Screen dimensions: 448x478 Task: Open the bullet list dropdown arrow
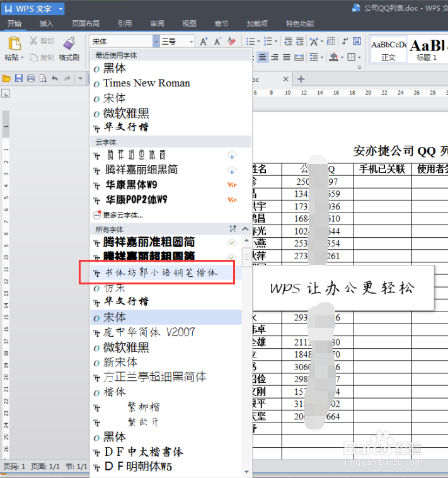click(258, 41)
